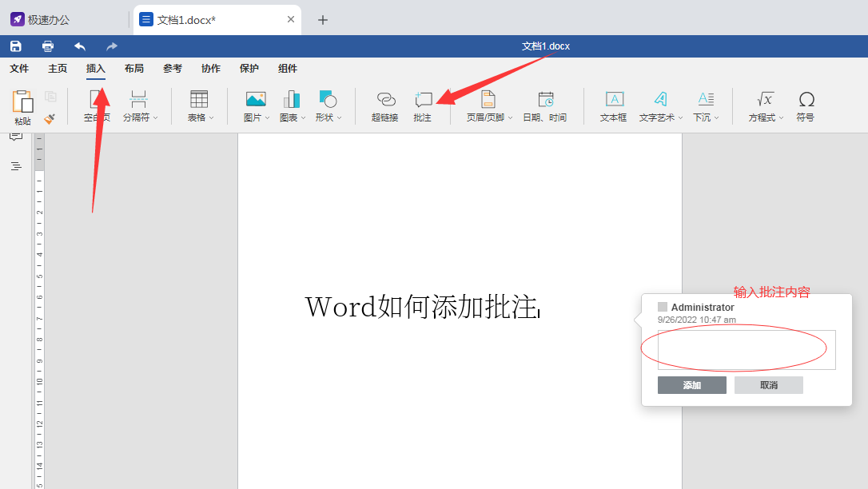The width and height of the screenshot is (868, 489).
Task: Insert date and time field
Action: pyautogui.click(x=545, y=106)
